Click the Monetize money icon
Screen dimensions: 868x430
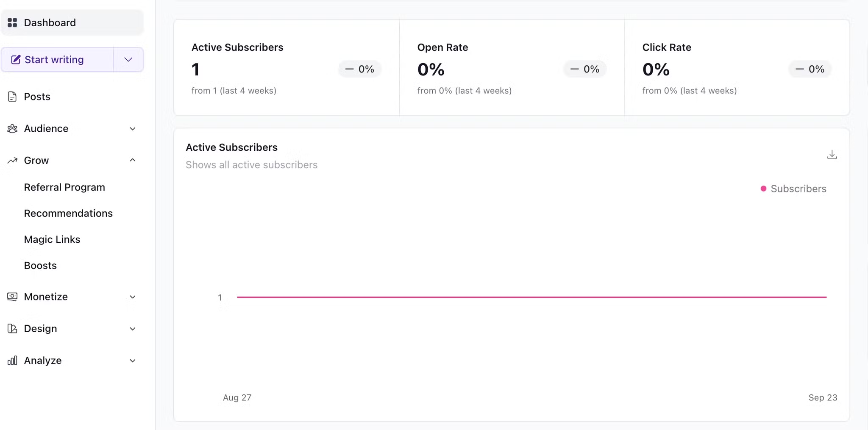tap(12, 297)
